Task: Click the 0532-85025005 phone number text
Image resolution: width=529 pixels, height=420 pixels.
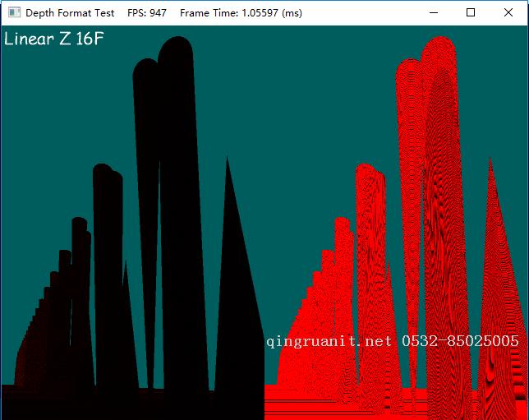Action: coord(460,340)
